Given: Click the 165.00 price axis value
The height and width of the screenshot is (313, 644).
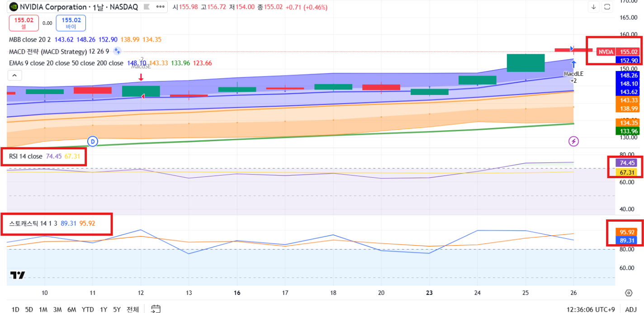Looking at the screenshot, I should click(629, 18).
